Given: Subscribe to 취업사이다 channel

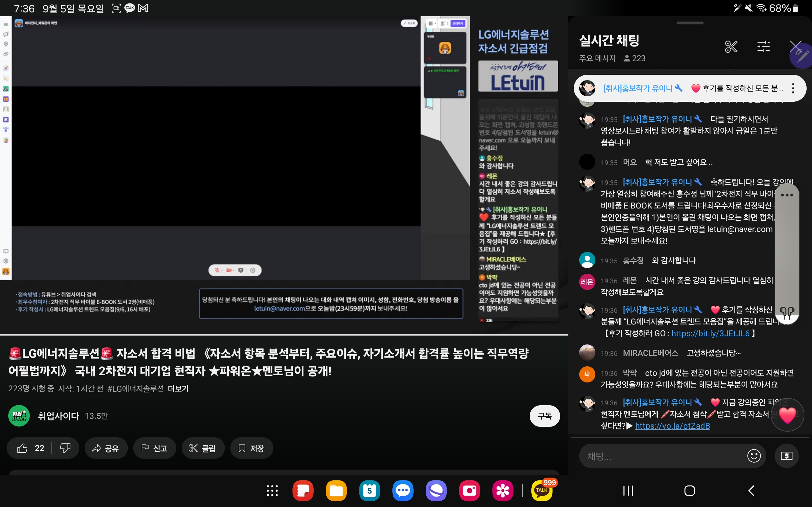Looking at the screenshot, I should point(544,416).
